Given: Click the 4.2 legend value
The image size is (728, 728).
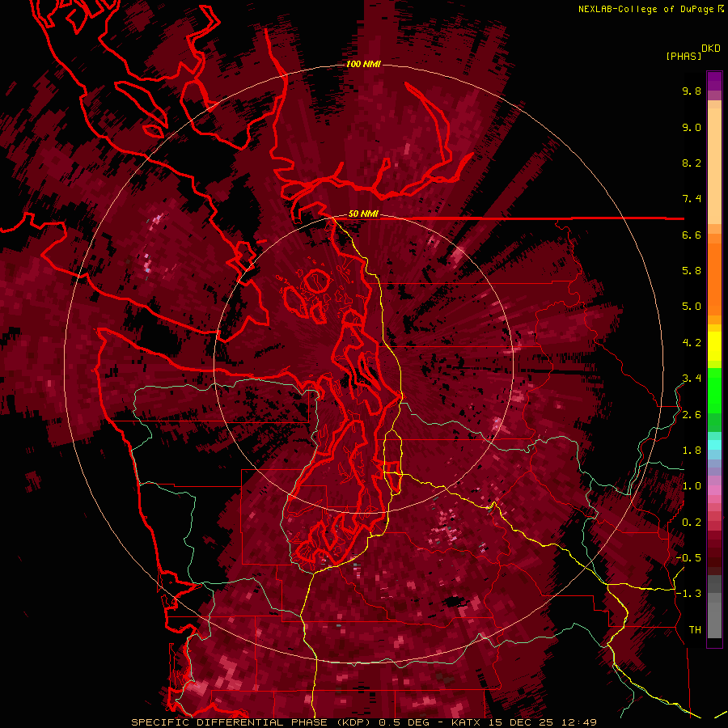Looking at the screenshot, I should (692, 343).
